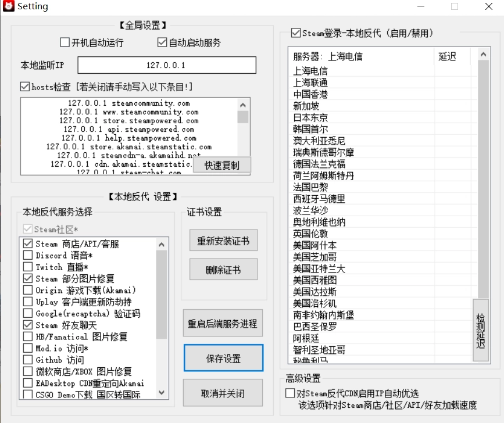Select 日本东京 server in list
The height and width of the screenshot is (423, 504).
coord(310,117)
